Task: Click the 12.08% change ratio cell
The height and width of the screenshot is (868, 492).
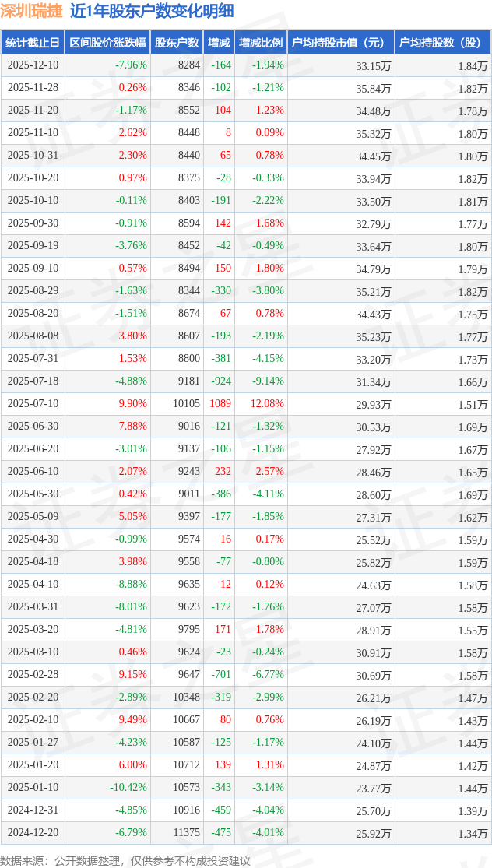Action: coord(267,404)
